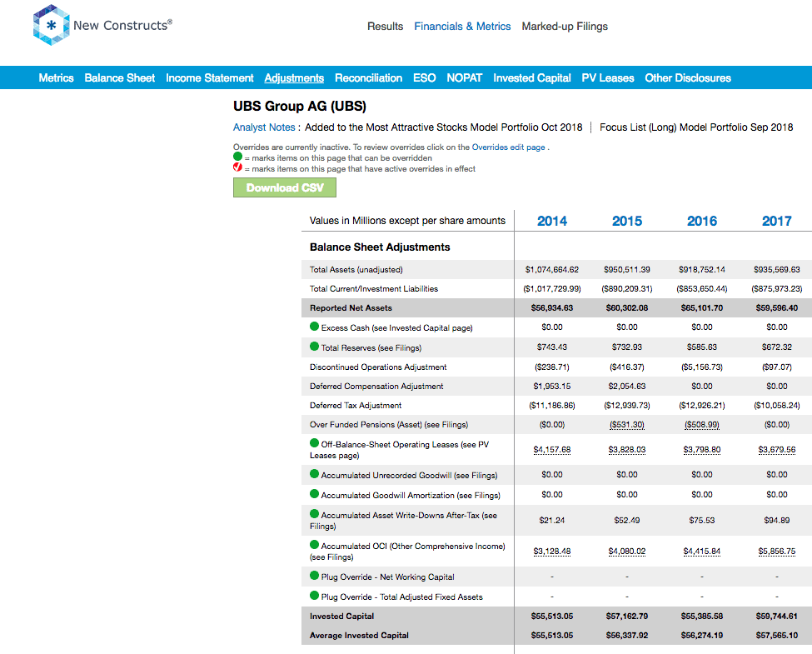Open the Financials & Metrics tab
Image resolution: width=812 pixels, height=654 pixels.
tap(462, 27)
